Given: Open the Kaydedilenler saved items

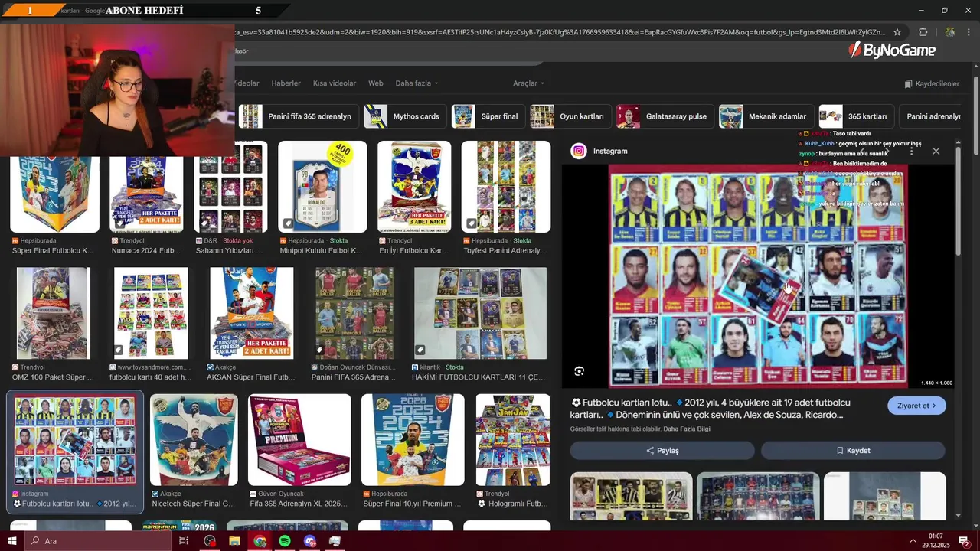Looking at the screenshot, I should pyautogui.click(x=932, y=83).
